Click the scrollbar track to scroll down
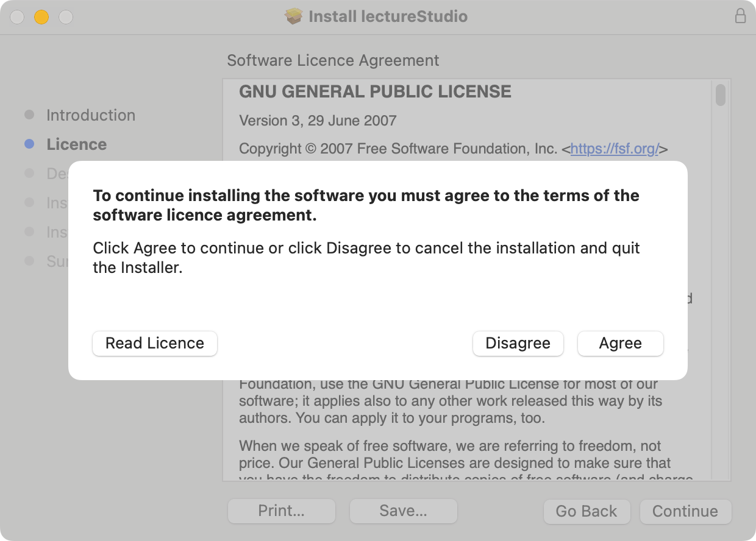The width and height of the screenshot is (756, 541). 721,305
